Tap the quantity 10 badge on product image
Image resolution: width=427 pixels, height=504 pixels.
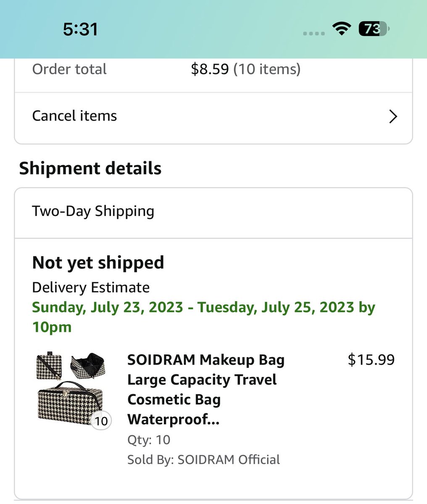coord(101,421)
